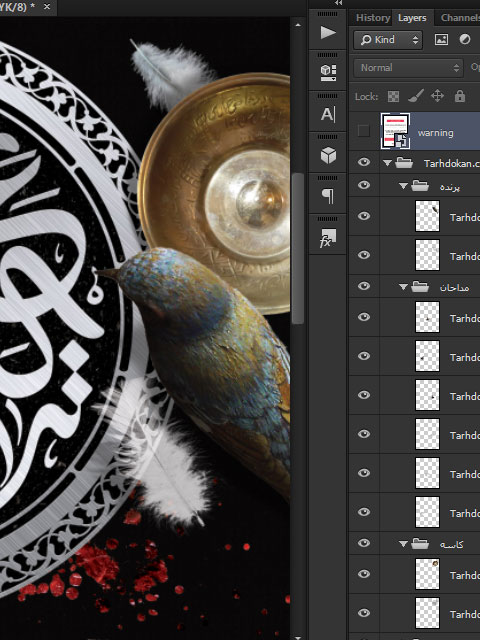The width and height of the screenshot is (480, 640).
Task: Select the warning layer by name
Action: (x=435, y=133)
